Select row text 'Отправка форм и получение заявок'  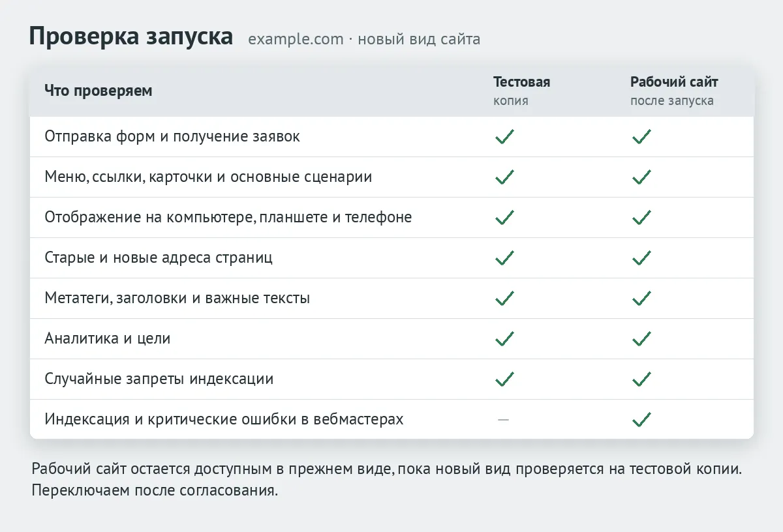(x=172, y=137)
